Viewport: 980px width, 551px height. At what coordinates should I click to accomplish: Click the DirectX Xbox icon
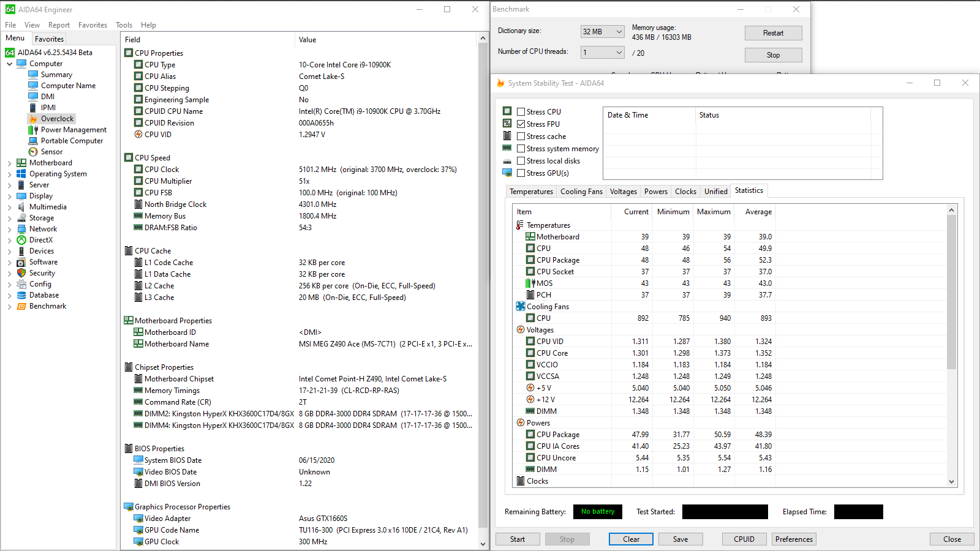coord(21,240)
